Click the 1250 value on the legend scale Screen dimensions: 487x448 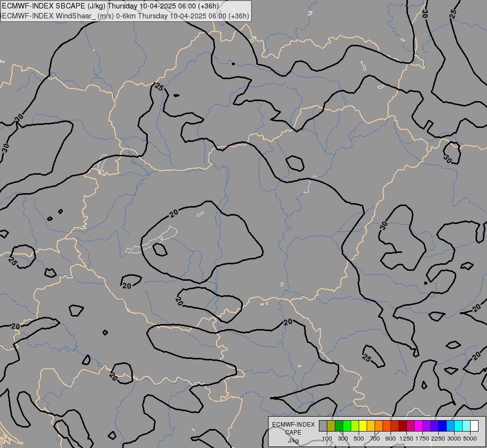pyautogui.click(x=406, y=439)
